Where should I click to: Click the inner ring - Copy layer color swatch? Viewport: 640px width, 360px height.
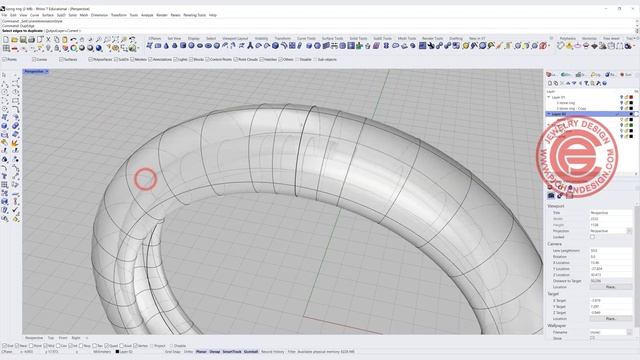tap(631, 109)
